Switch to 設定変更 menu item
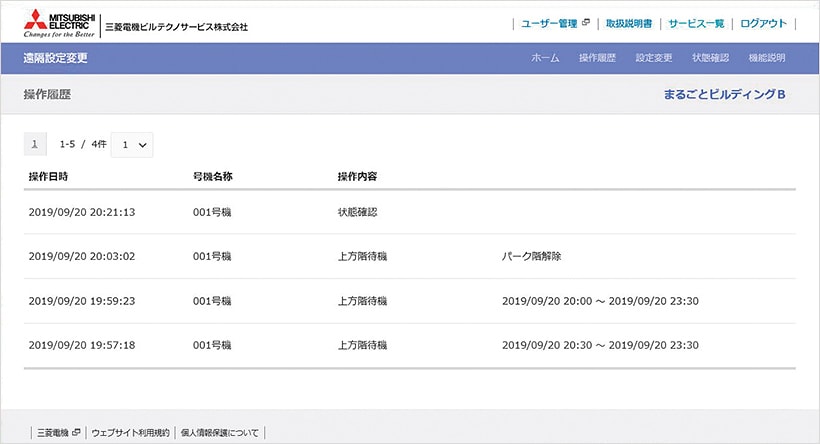This screenshot has width=820, height=444. [x=654, y=58]
